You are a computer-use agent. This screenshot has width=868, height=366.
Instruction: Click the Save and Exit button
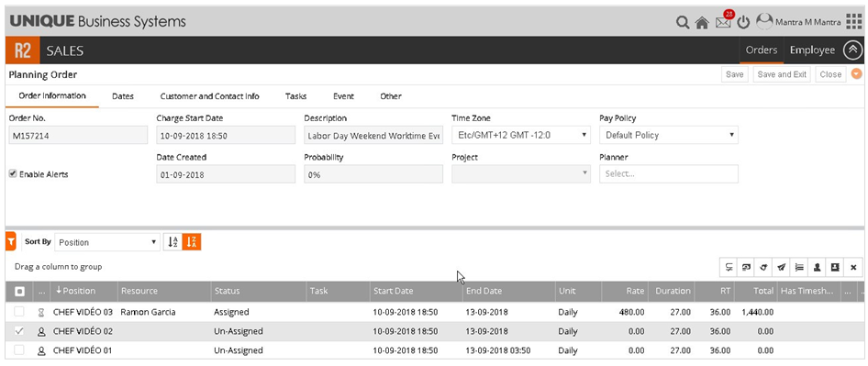click(x=782, y=74)
